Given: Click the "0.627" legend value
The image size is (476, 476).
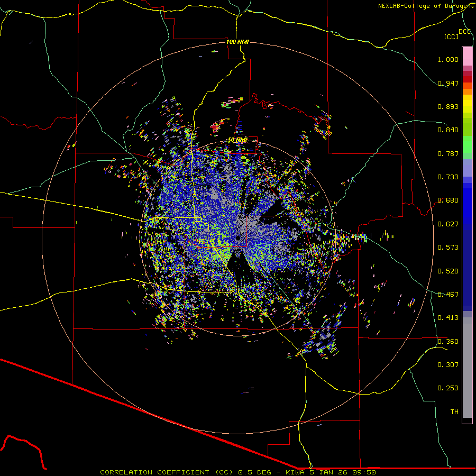Looking at the screenshot, I should click(448, 224).
